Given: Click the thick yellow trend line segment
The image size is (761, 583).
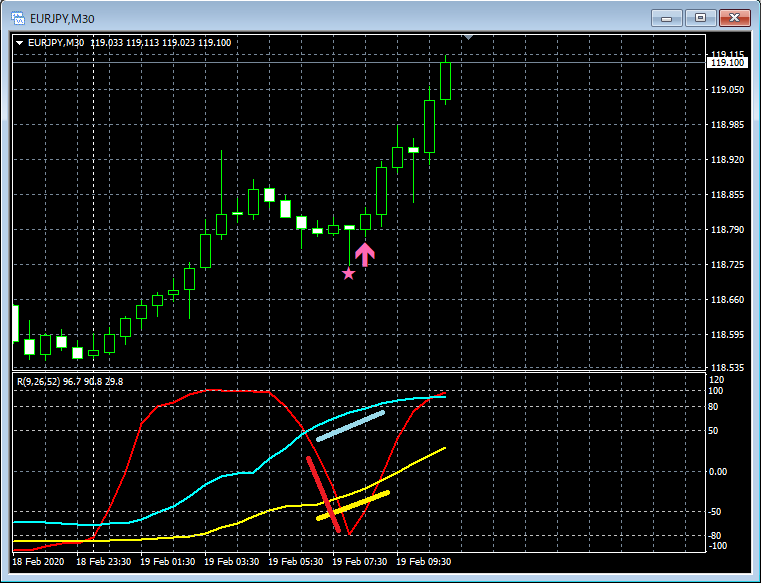Looking at the screenshot, I should 353,506.
